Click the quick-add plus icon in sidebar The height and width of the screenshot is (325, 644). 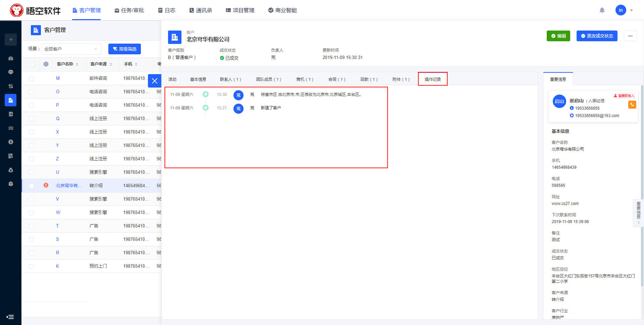(11, 40)
